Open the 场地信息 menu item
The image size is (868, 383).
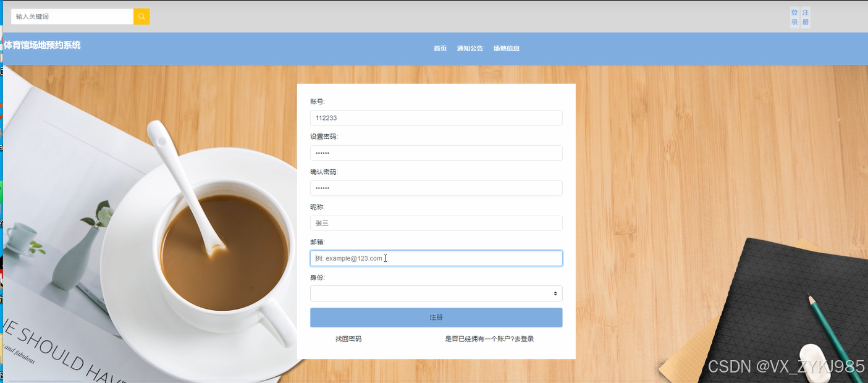click(x=507, y=48)
